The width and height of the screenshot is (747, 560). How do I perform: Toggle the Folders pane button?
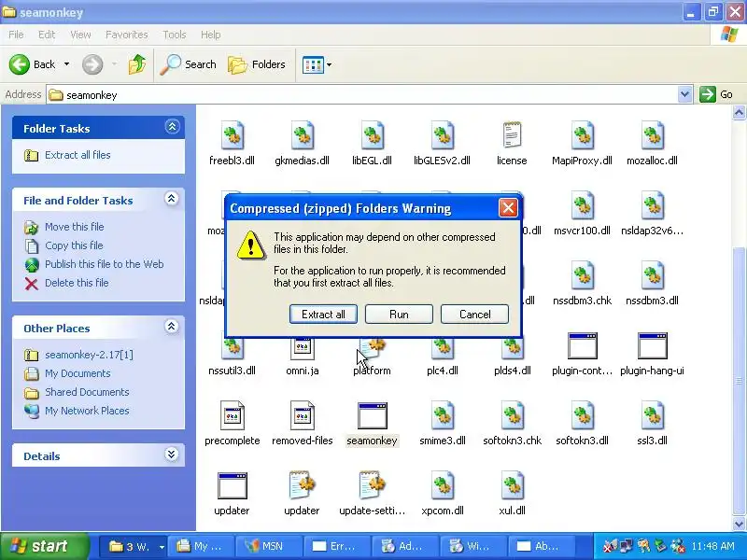tap(257, 64)
